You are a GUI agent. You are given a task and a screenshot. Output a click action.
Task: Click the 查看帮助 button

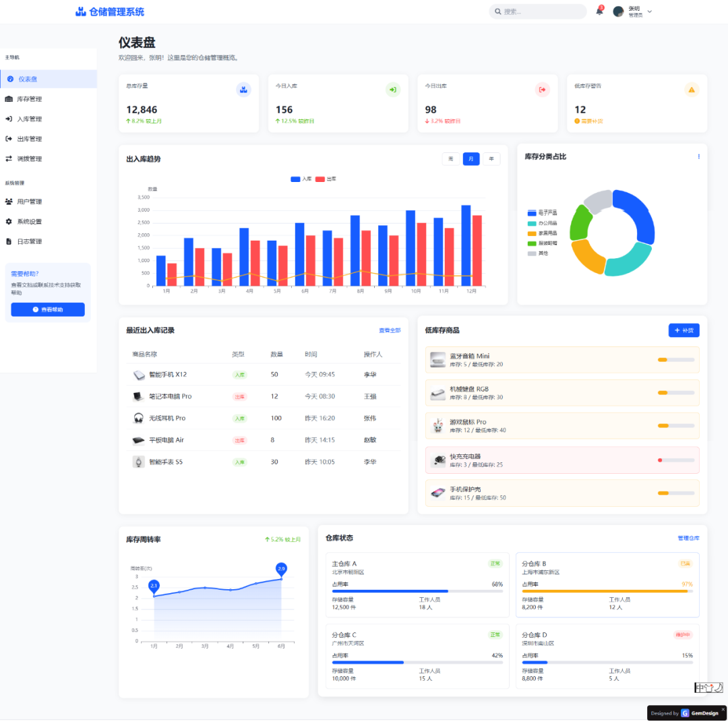pyautogui.click(x=48, y=309)
